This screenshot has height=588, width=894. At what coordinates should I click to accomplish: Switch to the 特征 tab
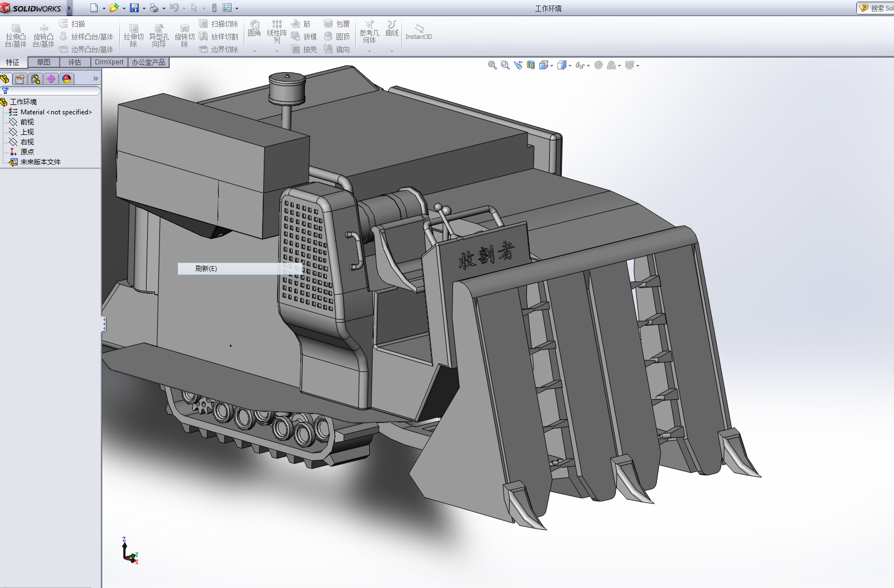coord(13,62)
